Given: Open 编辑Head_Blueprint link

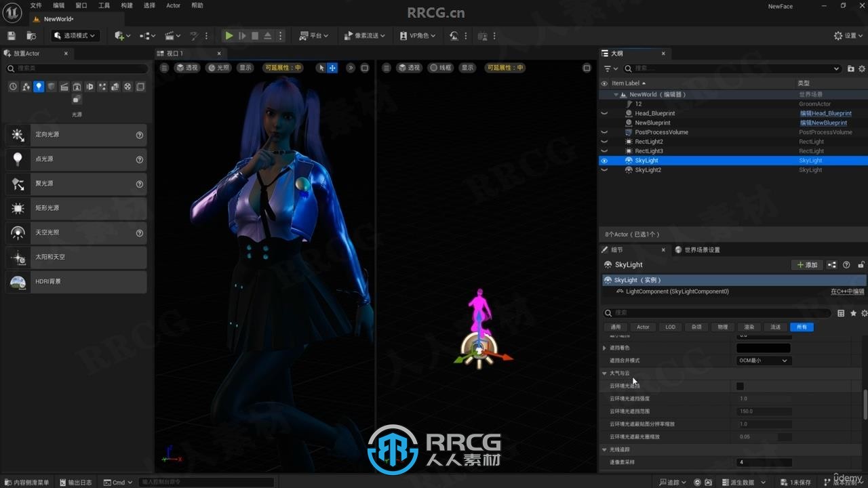Looking at the screenshot, I should [825, 113].
